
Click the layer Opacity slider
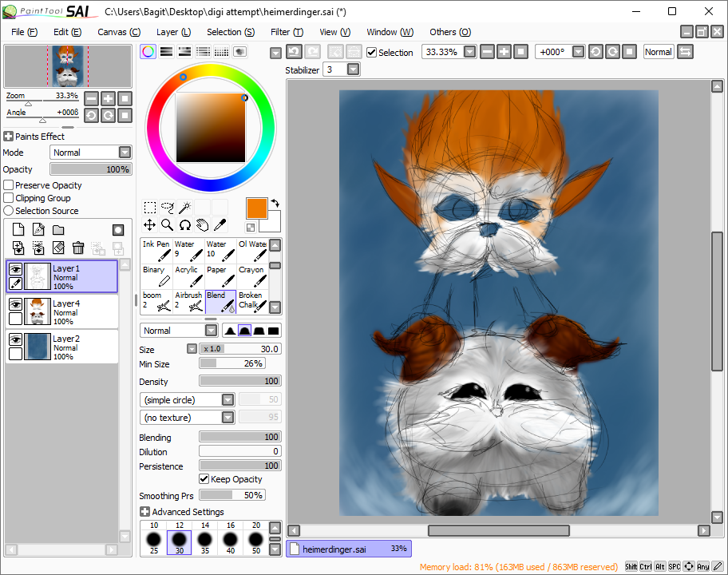click(x=91, y=169)
